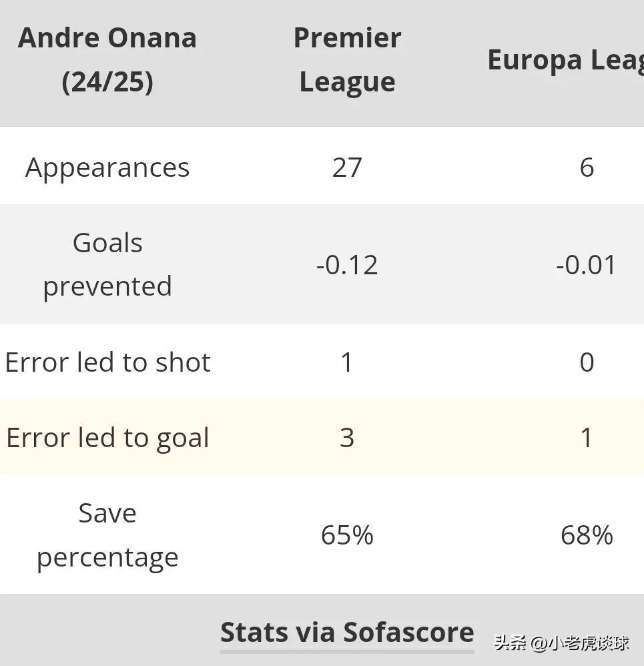
Task: Click Europa League error led to goal value 1
Action: [587, 438]
